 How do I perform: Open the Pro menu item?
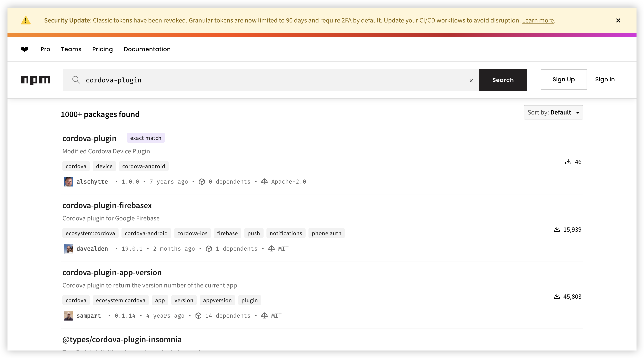point(45,49)
